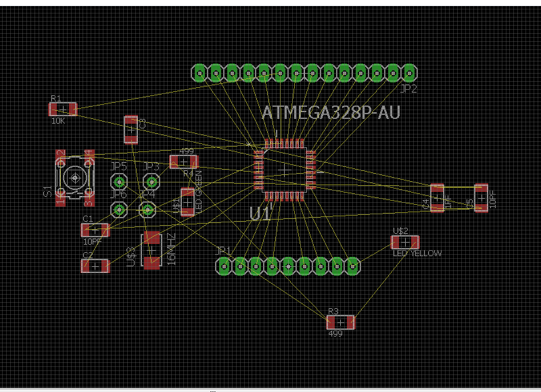Select the C3 capacitor footprint
This screenshot has height=392, width=541.
[x=131, y=130]
